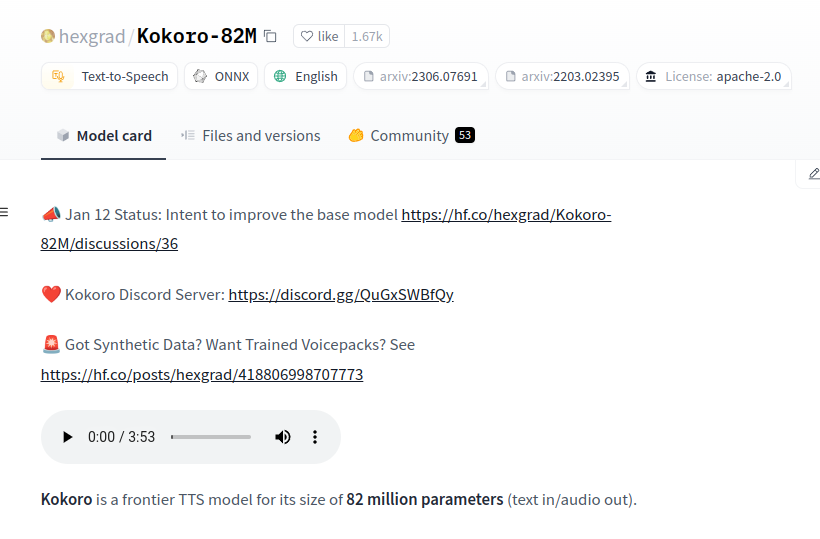
Task: Click the heart icon in like button
Action: point(307,36)
